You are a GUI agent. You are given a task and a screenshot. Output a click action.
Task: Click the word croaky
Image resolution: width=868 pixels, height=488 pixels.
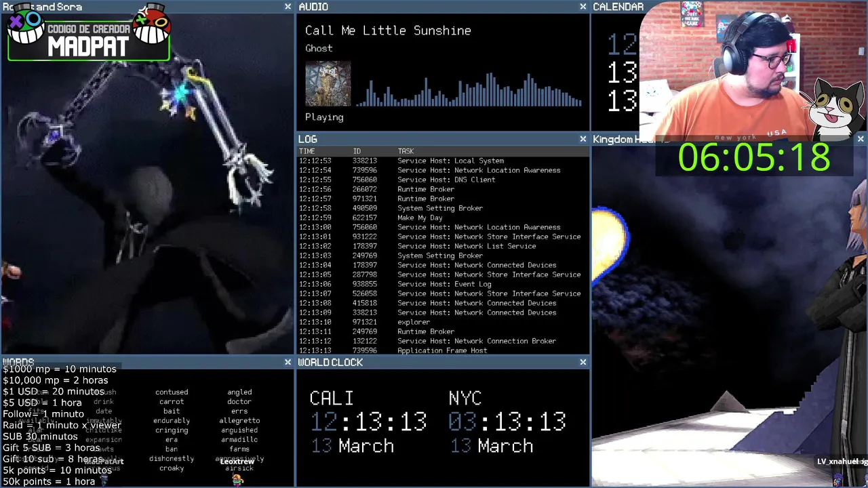pos(172,468)
